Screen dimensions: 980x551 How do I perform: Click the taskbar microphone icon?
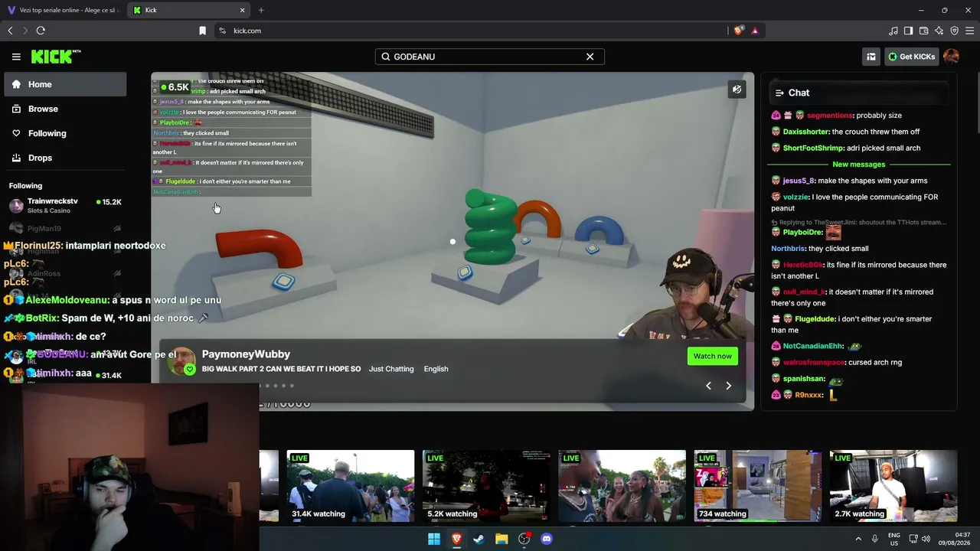874,539
